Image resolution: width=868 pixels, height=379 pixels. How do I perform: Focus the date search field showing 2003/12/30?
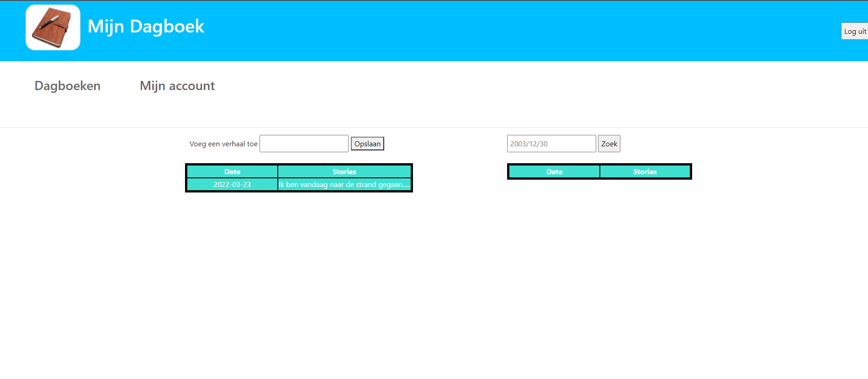(x=551, y=144)
